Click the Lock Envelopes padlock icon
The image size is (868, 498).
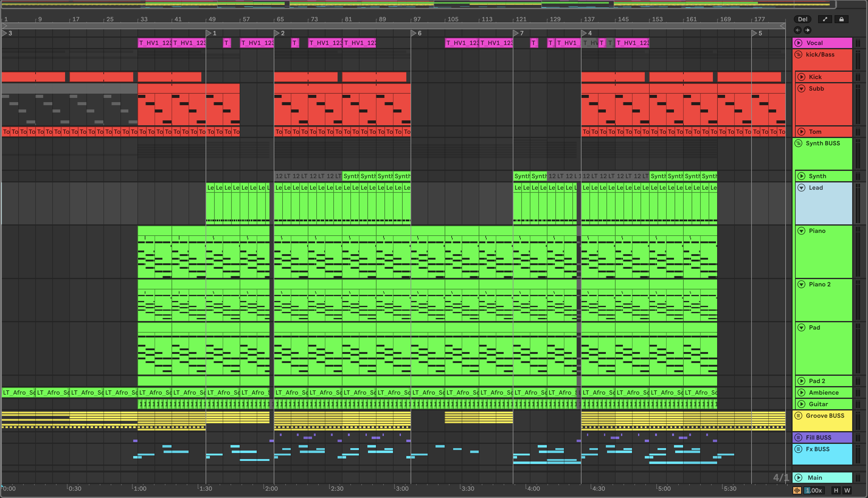tap(841, 19)
